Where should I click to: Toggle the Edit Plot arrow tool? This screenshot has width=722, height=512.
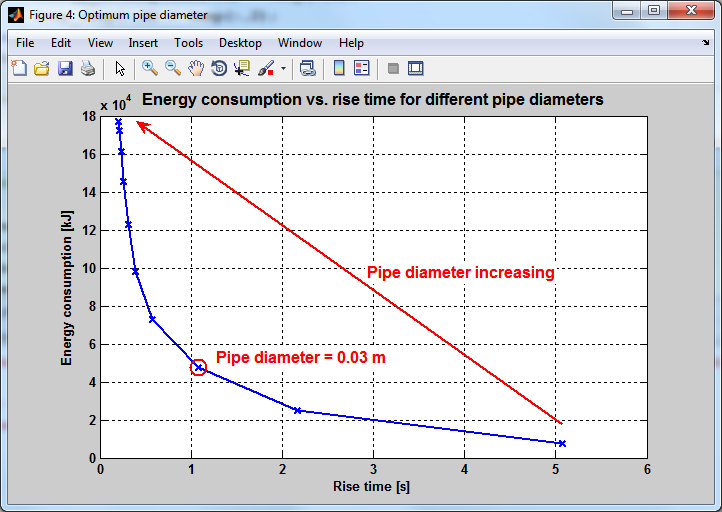pyautogui.click(x=120, y=68)
